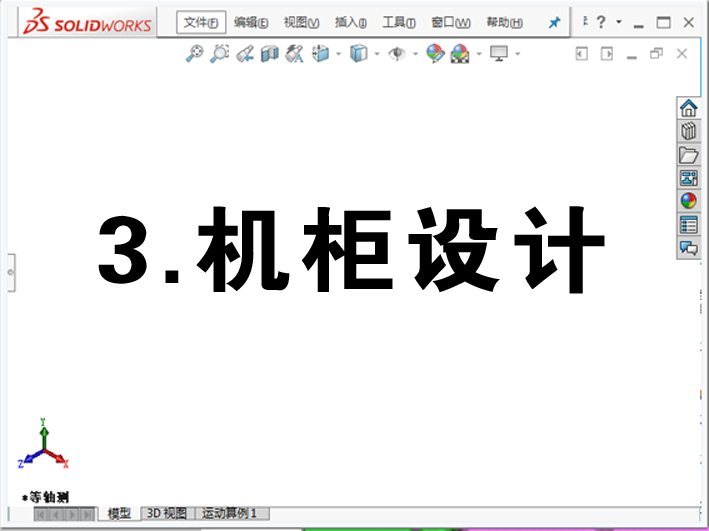Screen dimensions: 709x531
Task: Open the SolidWorks Forum chat icon
Action: pyautogui.click(x=688, y=248)
